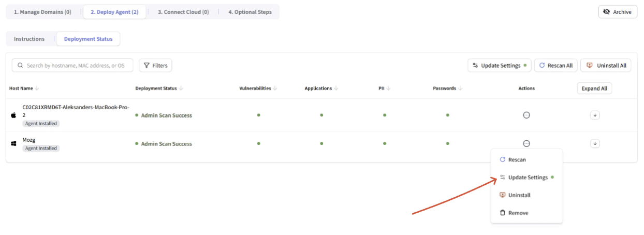Click PII status dot for Mozg row
Image resolution: width=644 pixels, height=235 pixels.
385,143
